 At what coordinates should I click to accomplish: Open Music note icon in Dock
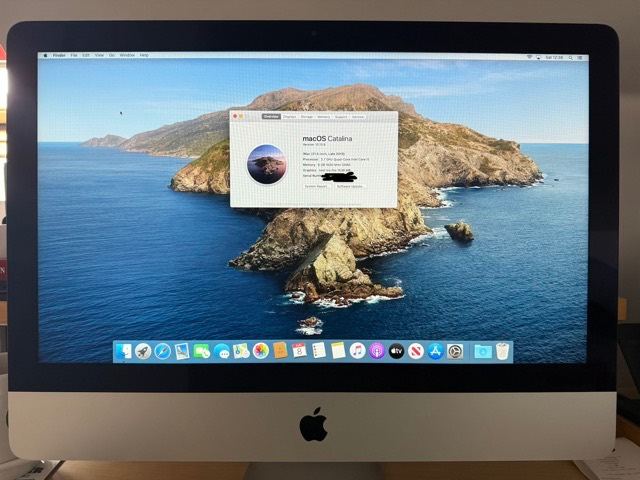(x=358, y=351)
